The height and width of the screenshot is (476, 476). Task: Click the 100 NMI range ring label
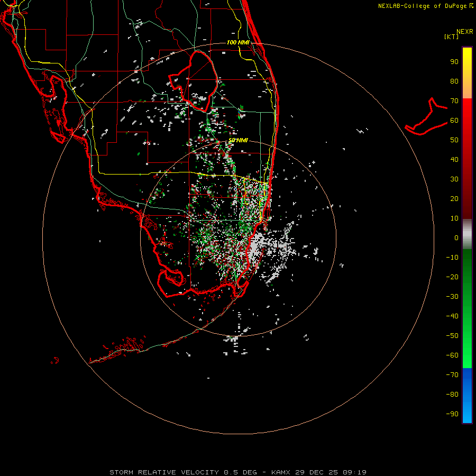click(238, 42)
